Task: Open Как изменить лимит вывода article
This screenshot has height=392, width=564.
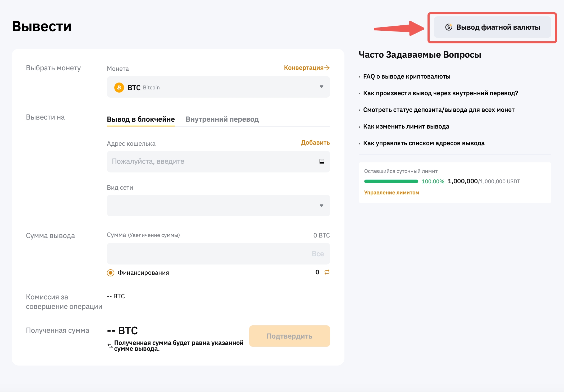Action: (x=406, y=126)
